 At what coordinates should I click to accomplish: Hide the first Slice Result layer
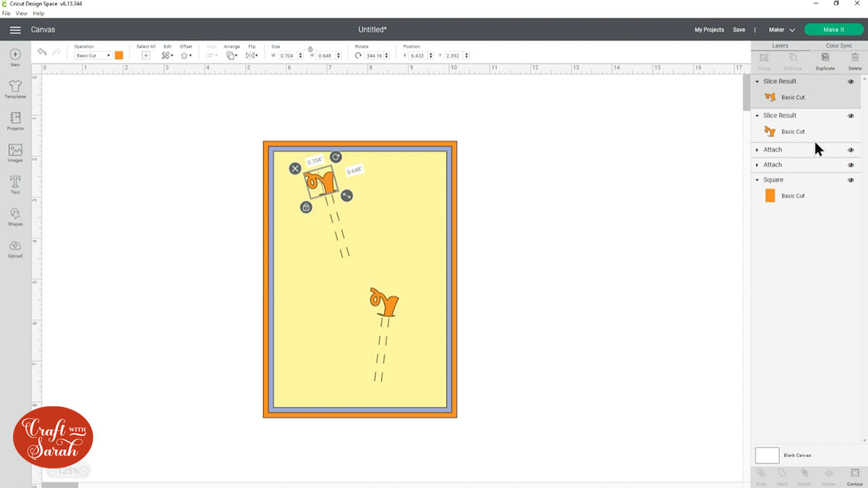851,82
